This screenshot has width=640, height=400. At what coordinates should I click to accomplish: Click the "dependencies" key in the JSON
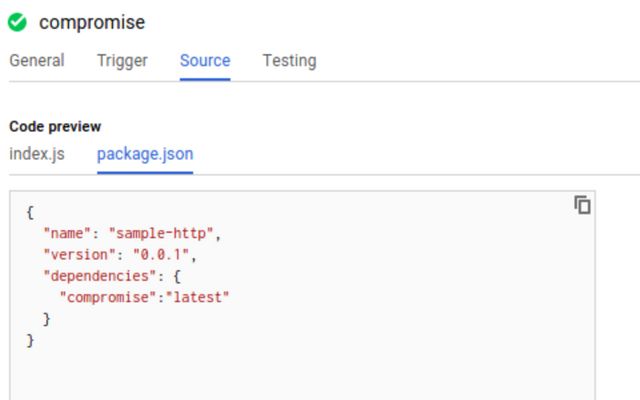point(100,276)
